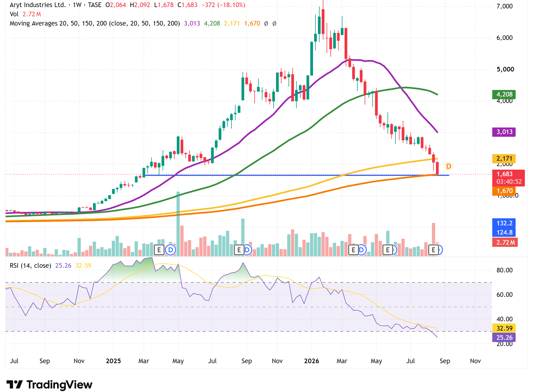
Task: Open the earnings marker near August 2026
Action: (433, 250)
